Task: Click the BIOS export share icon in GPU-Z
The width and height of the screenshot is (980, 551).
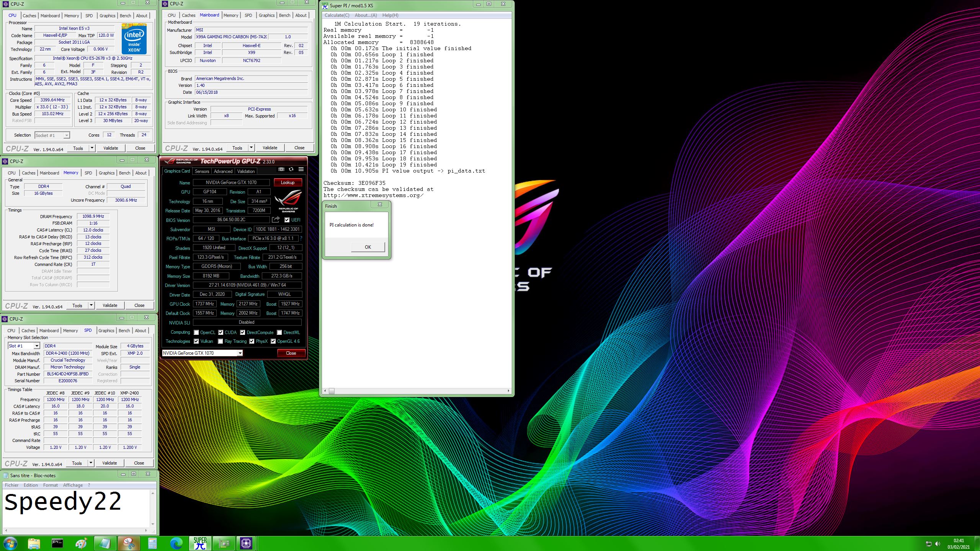Action: [x=276, y=220]
